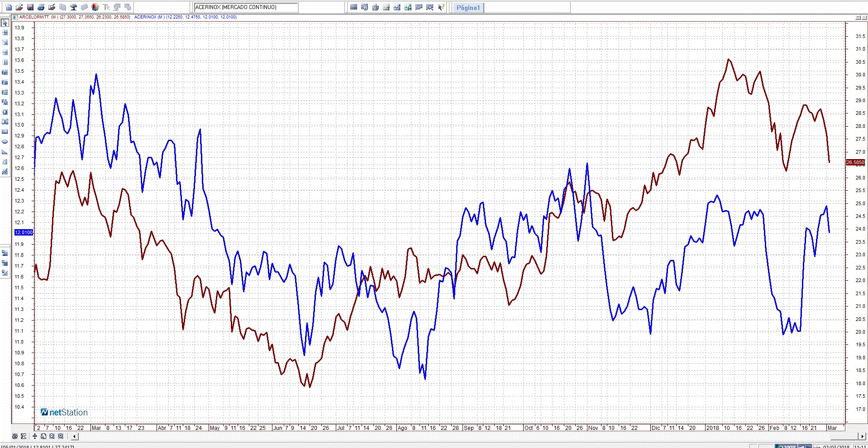Open a file with the folder icon
This screenshot has width=868, height=448.
[x=19, y=7]
